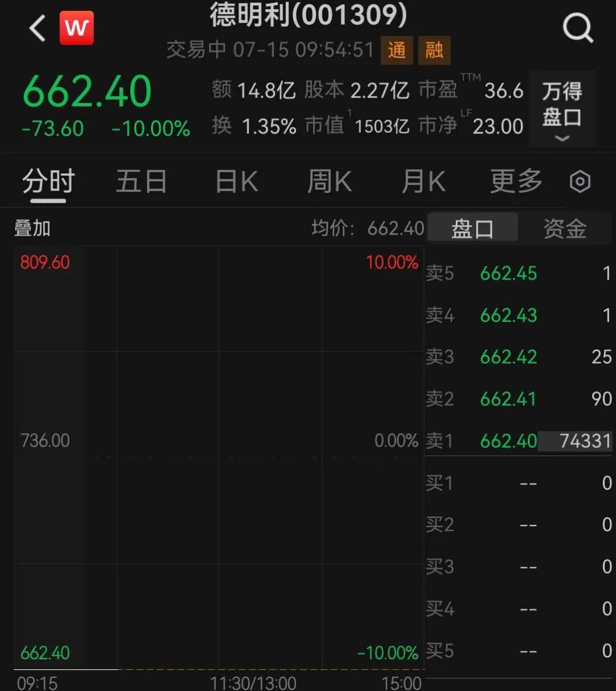Image resolution: width=616 pixels, height=691 pixels.
Task: Tap the 交易中 07-15 09:54:51 status
Action: 270,50
